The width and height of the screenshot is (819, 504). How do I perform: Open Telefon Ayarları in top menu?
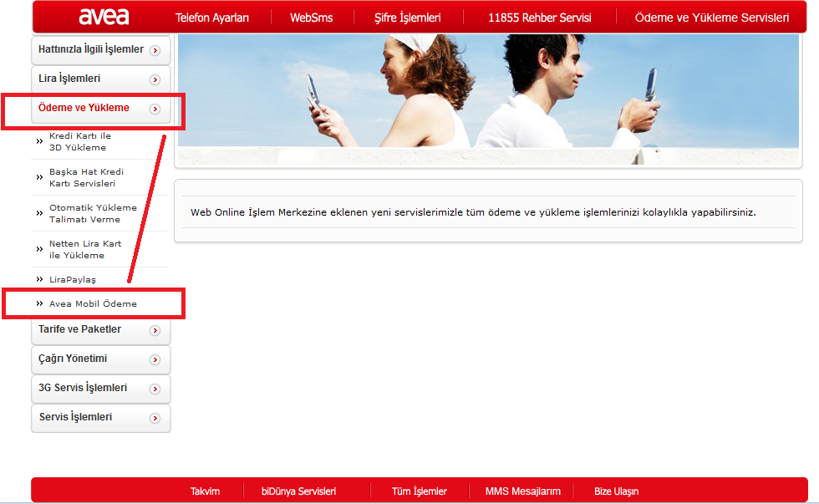[212, 18]
